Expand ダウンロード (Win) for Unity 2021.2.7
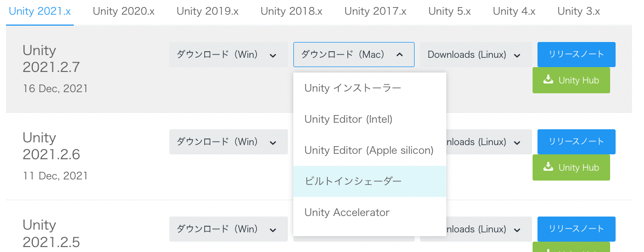The image size is (644, 252). coord(228,55)
